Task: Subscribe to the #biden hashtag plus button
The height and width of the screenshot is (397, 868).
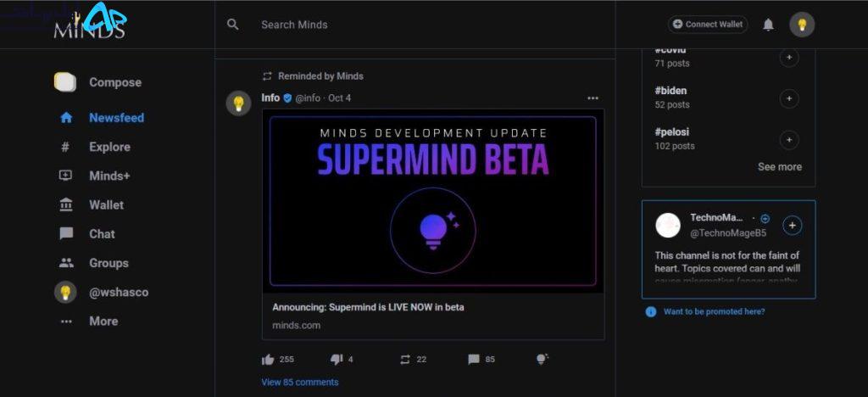Action: (789, 99)
